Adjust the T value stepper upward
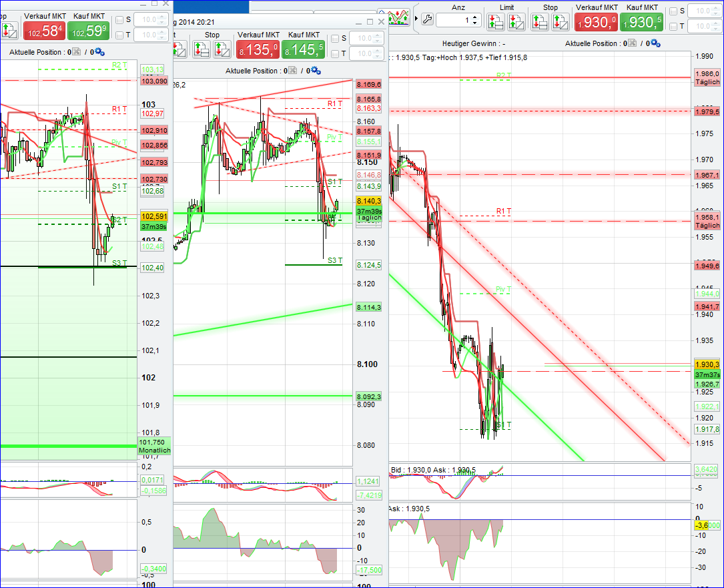Viewport: 724px width, 588px height. [715, 22]
